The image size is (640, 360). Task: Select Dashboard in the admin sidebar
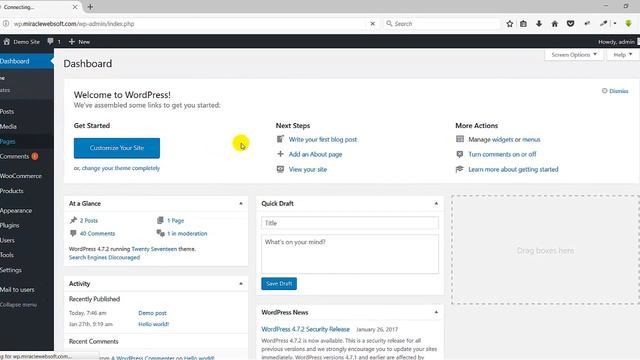click(27, 61)
